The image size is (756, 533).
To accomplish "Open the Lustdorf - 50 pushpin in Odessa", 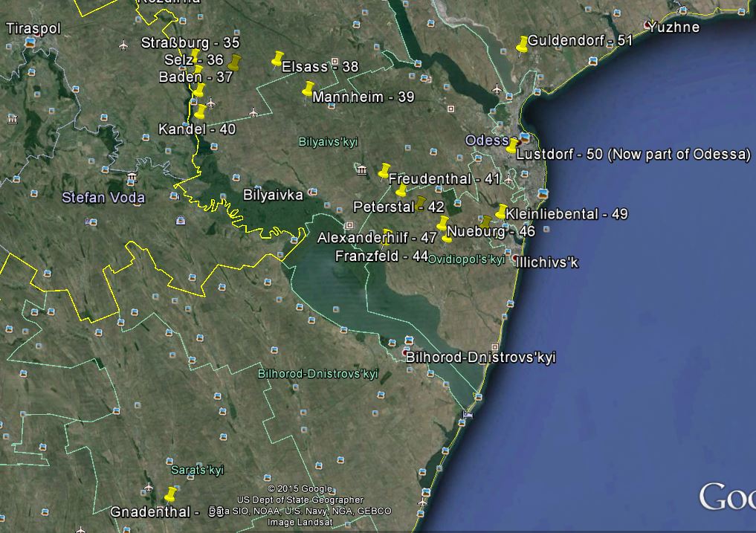I will click(x=512, y=145).
